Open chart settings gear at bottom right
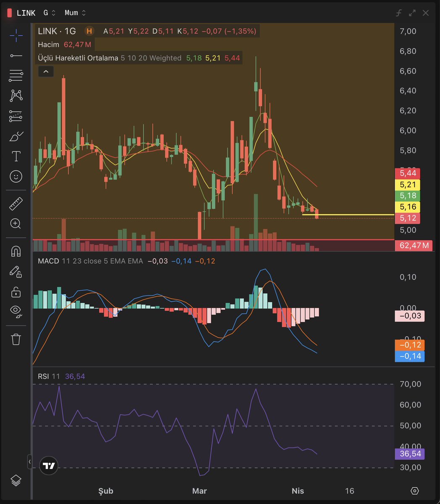 point(415,491)
